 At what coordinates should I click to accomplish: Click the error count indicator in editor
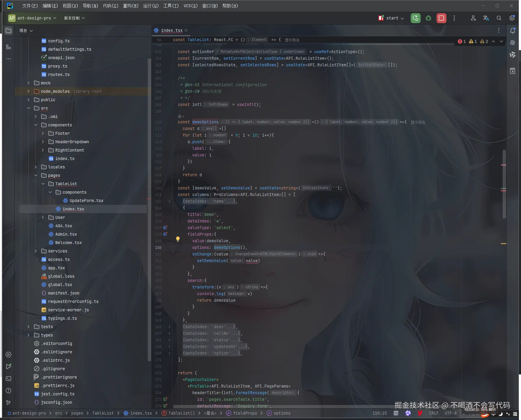tap(462, 41)
